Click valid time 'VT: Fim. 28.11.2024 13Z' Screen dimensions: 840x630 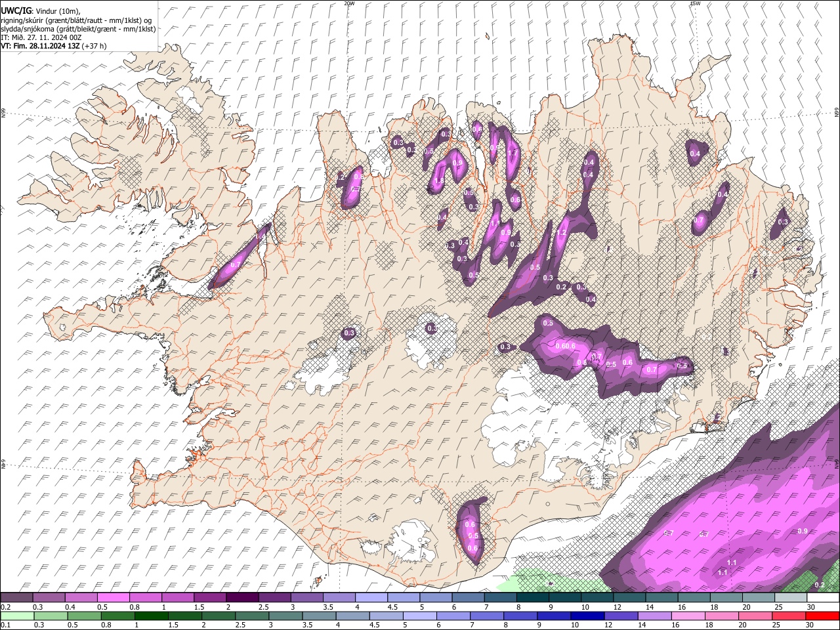40,46
